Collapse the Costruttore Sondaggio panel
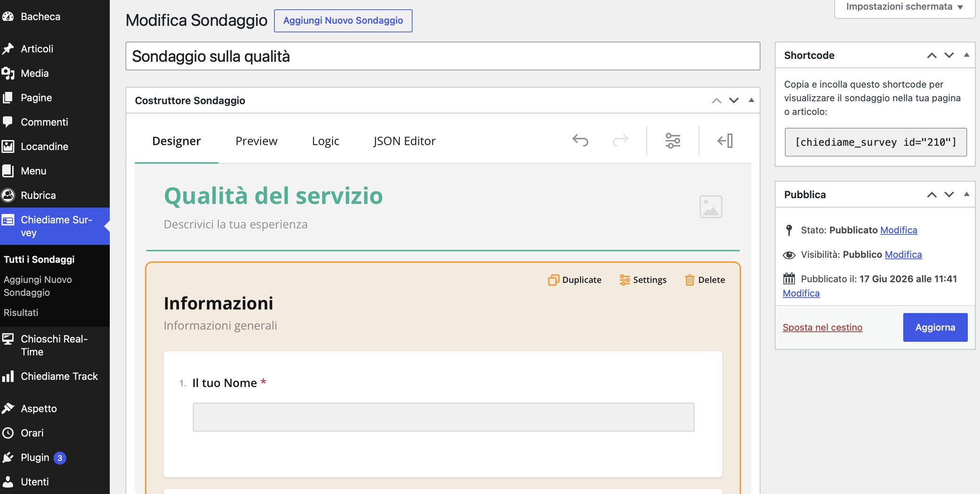This screenshot has height=494, width=980. point(751,100)
